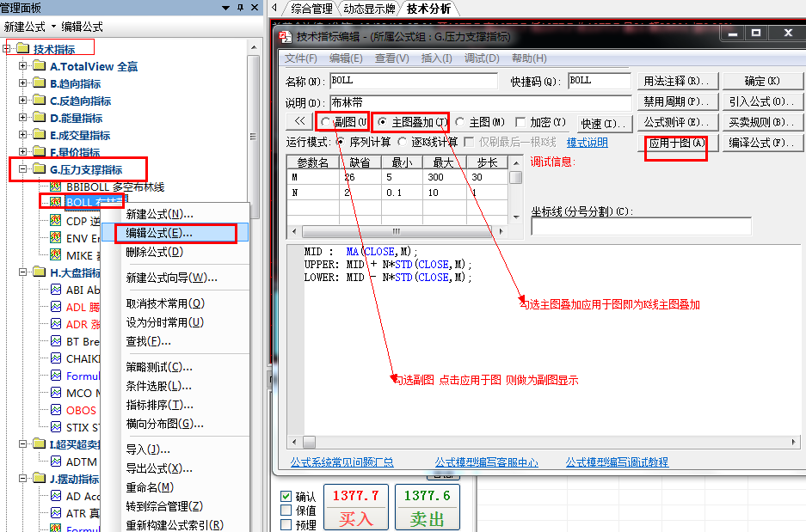Click the BOLL formula chart icon

pos(56,202)
